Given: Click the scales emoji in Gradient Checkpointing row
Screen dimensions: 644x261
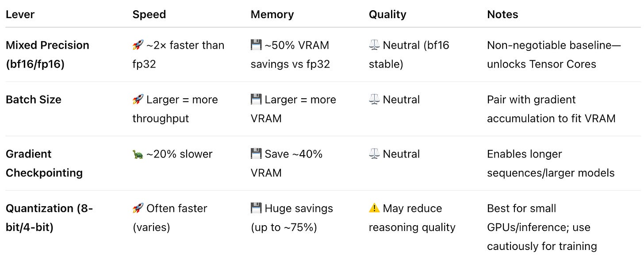Looking at the screenshot, I should tap(374, 154).
